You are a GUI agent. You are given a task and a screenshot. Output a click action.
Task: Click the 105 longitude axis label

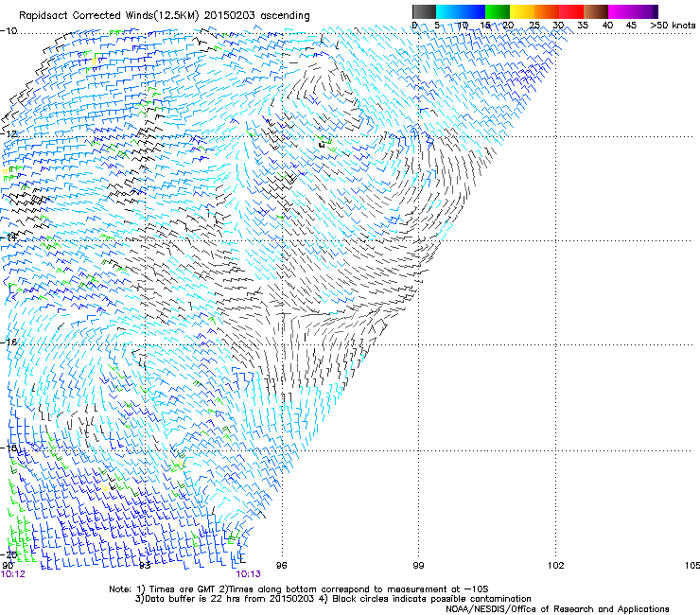point(692,566)
